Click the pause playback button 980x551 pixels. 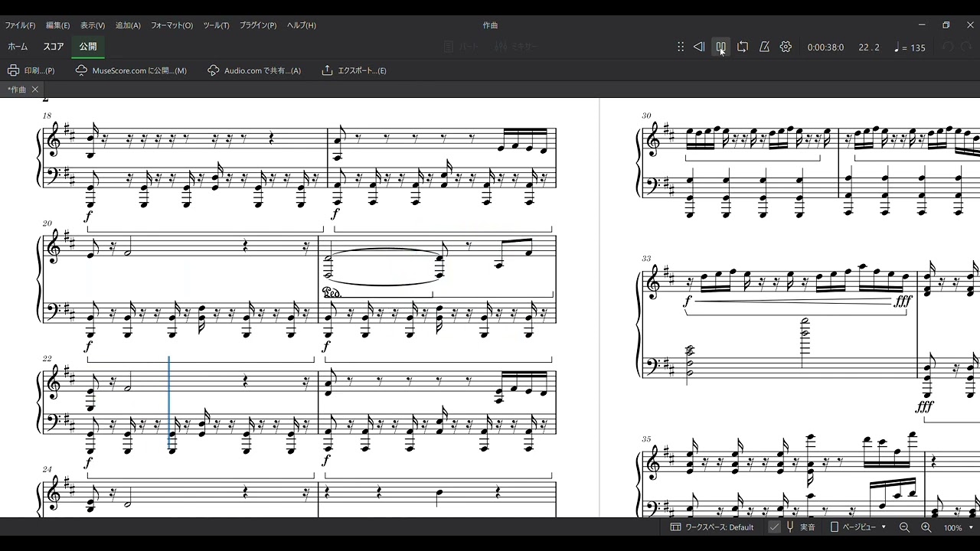(x=720, y=47)
